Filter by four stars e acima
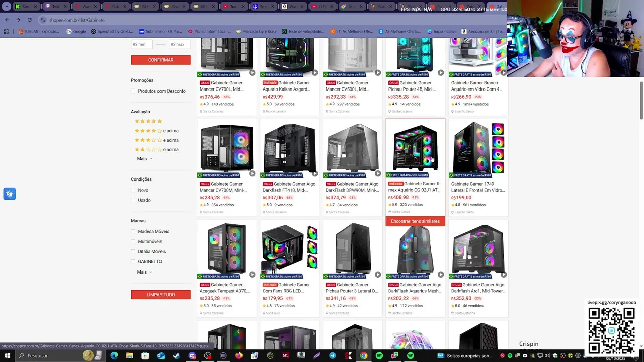Image resolution: width=644 pixels, height=362 pixels. click(156, 131)
